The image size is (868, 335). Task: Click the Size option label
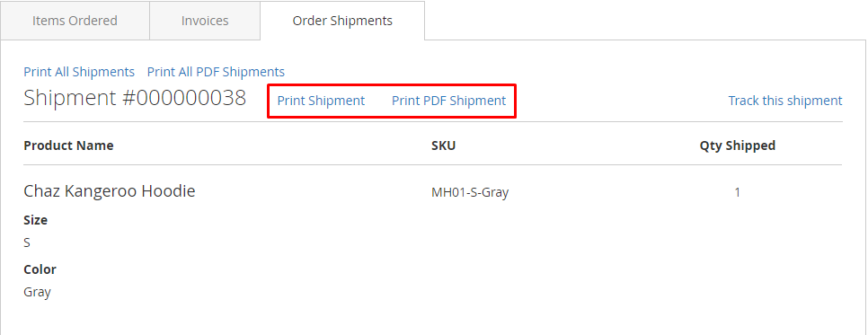35,220
